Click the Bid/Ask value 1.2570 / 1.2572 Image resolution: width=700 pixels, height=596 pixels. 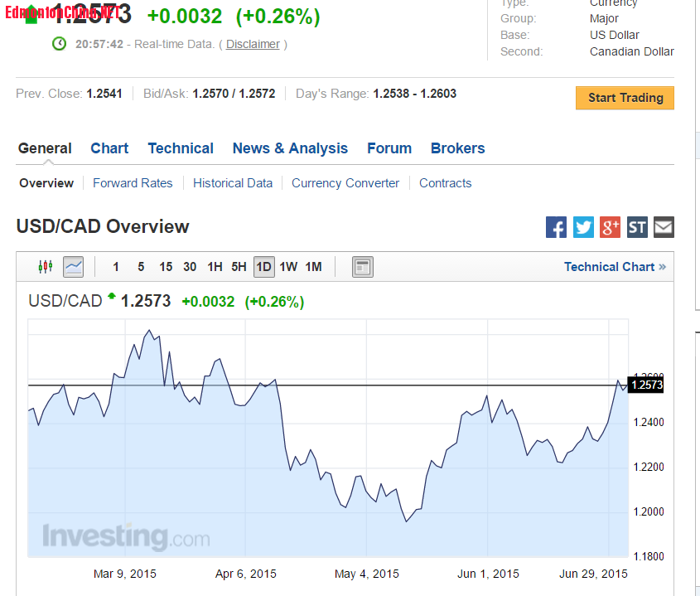point(234,94)
